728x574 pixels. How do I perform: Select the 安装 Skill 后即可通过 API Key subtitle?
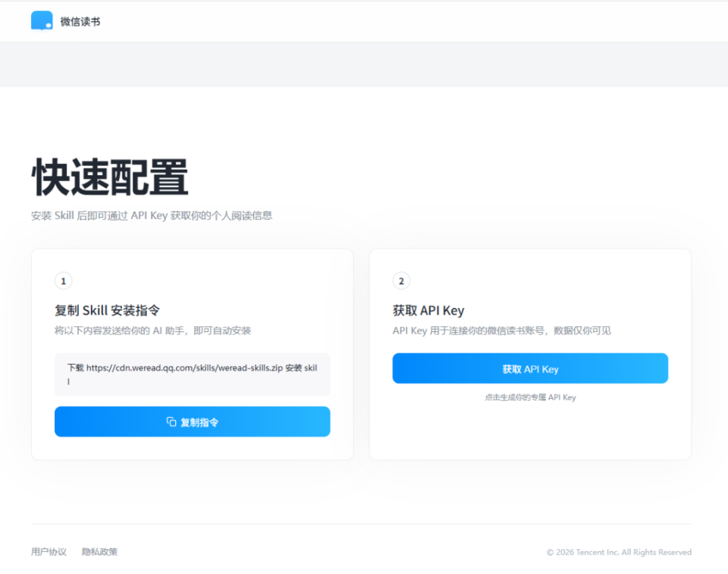click(152, 215)
